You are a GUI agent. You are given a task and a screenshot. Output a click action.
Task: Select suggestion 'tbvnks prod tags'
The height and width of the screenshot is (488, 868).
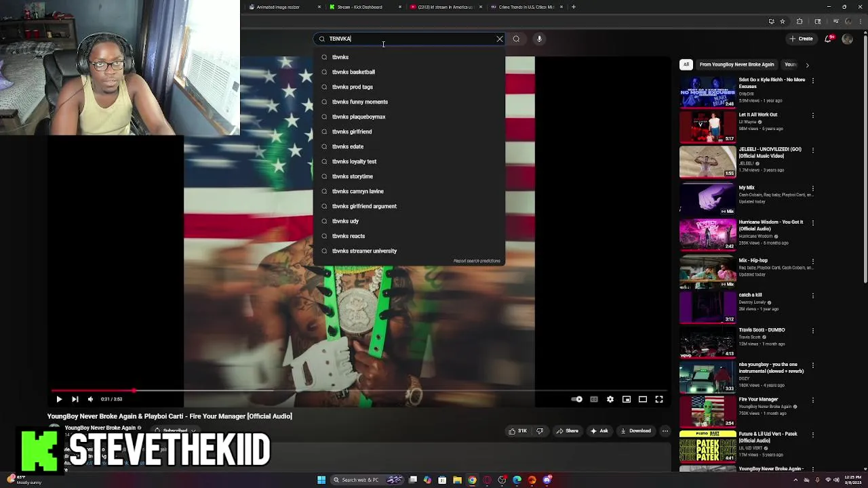point(409,87)
